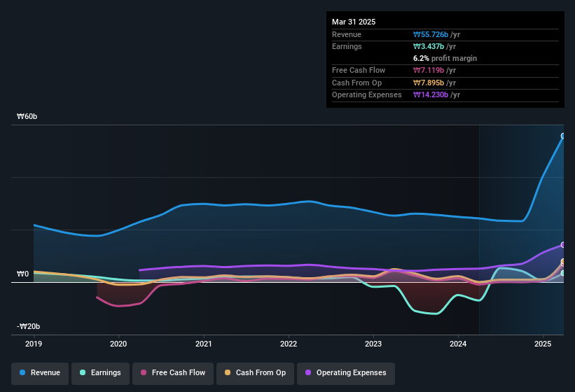Click the 2022 x-axis year label

click(x=289, y=344)
